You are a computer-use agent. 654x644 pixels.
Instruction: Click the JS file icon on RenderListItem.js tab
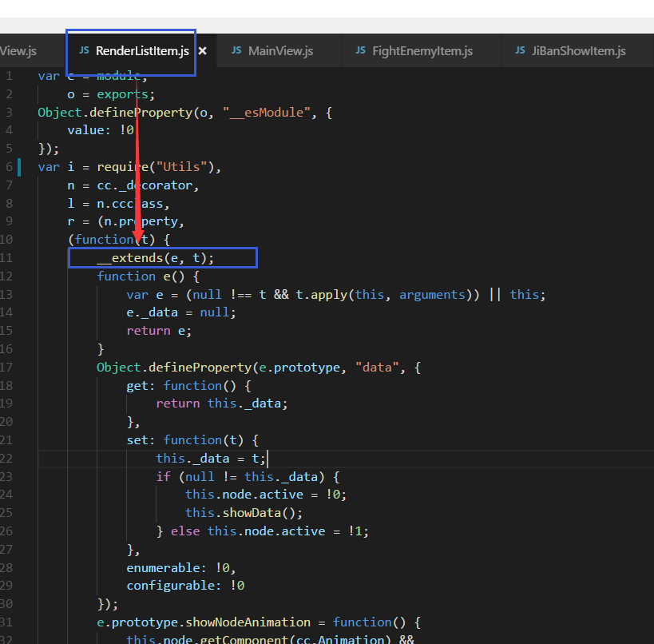85,50
